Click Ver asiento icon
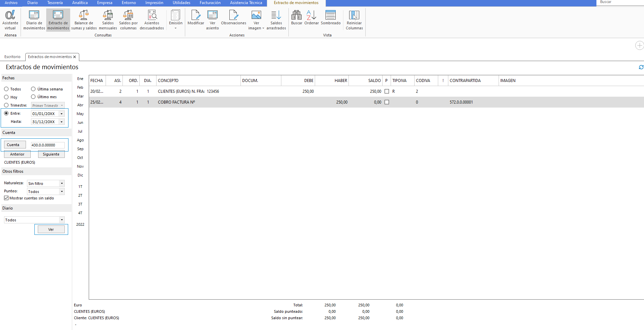This screenshot has height=330, width=644. tap(213, 20)
